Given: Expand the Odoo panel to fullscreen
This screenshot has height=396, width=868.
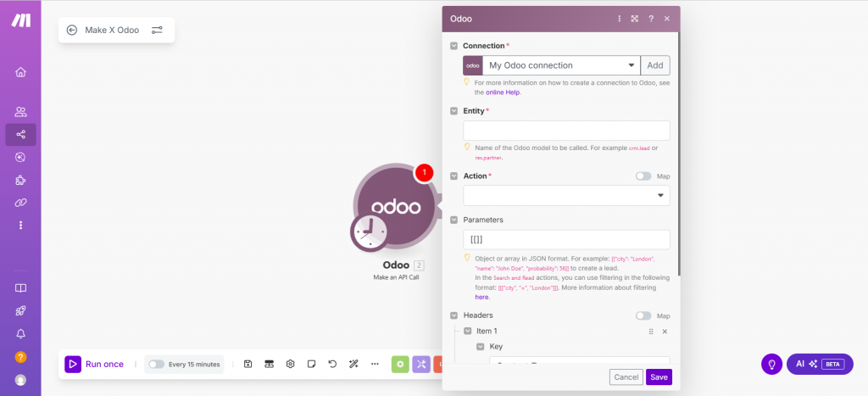Looking at the screenshot, I should point(635,19).
